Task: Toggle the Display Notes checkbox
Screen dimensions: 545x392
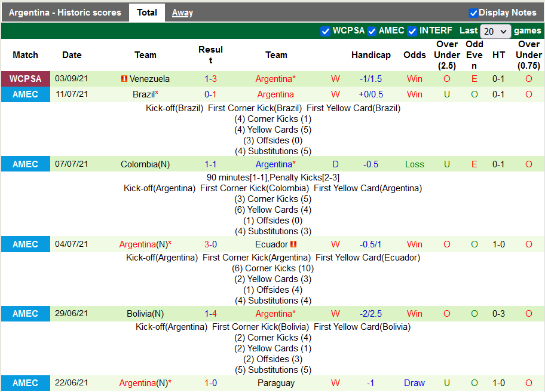Action: [x=473, y=13]
